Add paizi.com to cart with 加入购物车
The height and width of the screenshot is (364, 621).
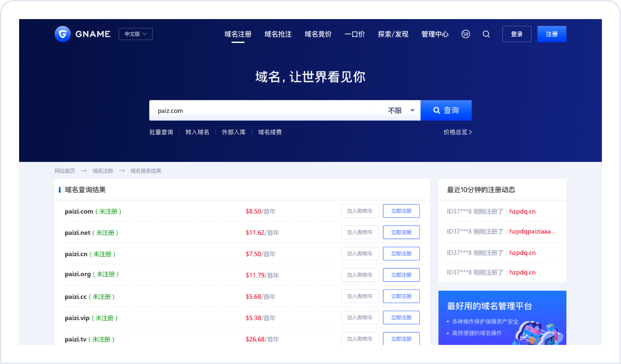(360, 211)
